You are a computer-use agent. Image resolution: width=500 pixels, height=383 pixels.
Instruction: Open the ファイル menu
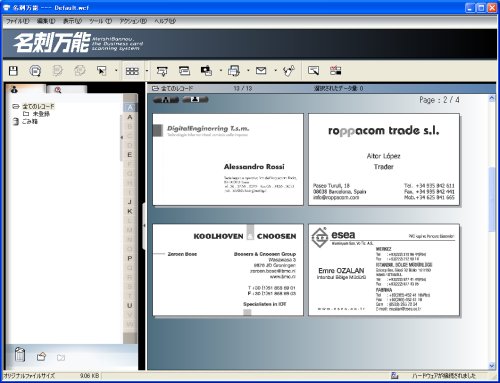18,21
